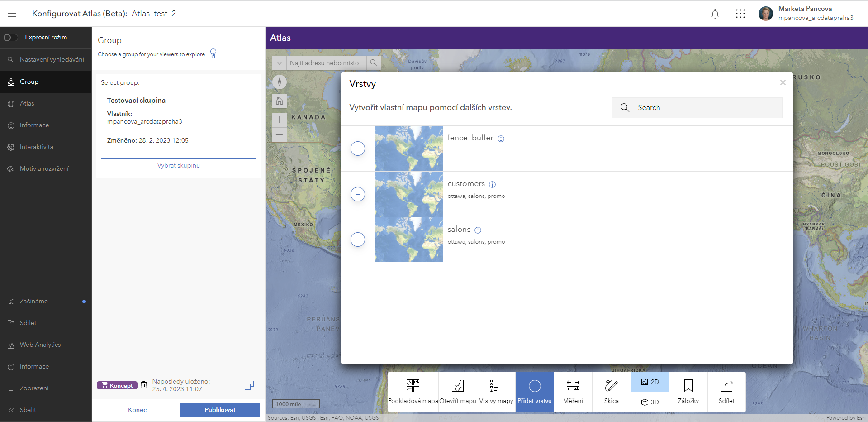This screenshot has height=422, width=868.
Task: Click the home extent icon on map
Action: [280, 101]
